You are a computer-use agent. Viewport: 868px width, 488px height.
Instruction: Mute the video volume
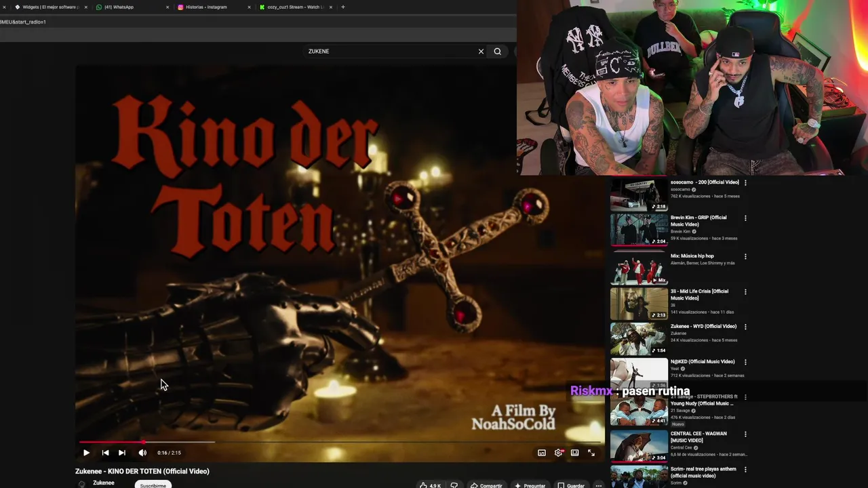click(x=142, y=453)
